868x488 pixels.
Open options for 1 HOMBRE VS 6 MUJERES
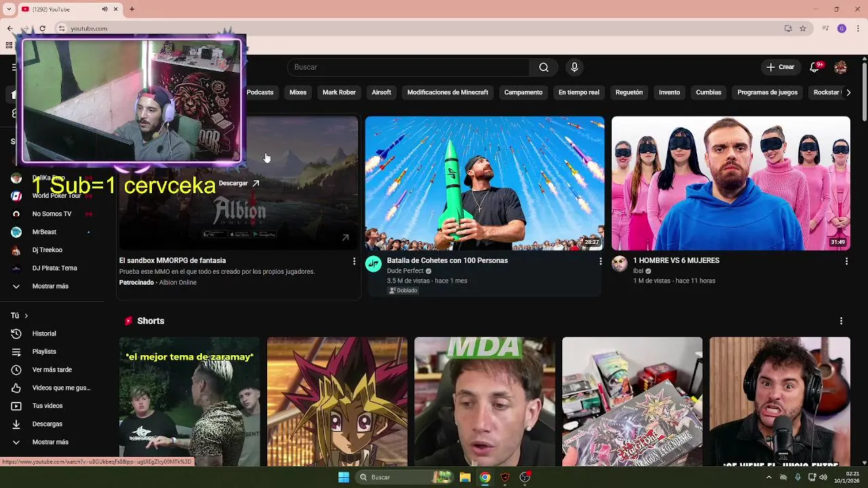tap(846, 261)
